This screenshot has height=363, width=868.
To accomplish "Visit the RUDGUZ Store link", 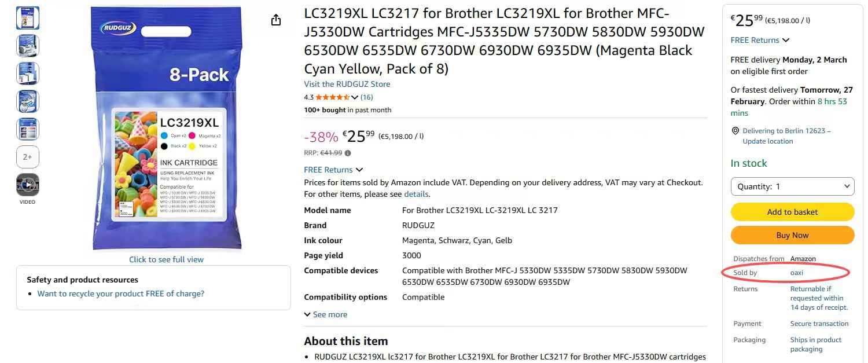I will pyautogui.click(x=347, y=84).
